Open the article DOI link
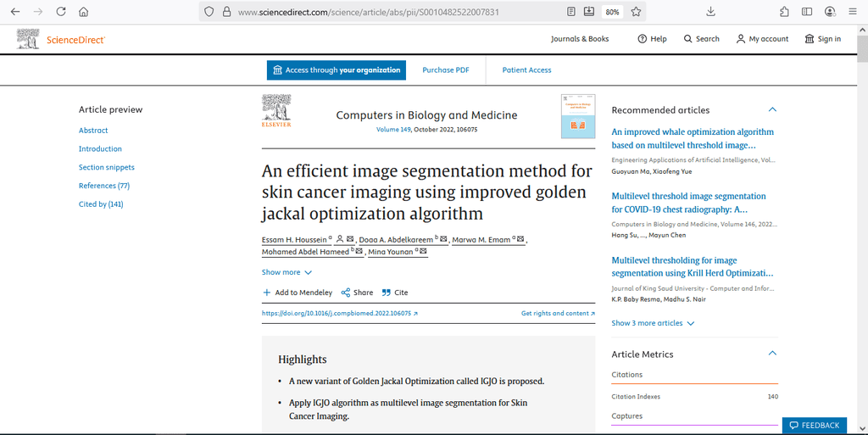The width and height of the screenshot is (868, 435). click(x=339, y=313)
